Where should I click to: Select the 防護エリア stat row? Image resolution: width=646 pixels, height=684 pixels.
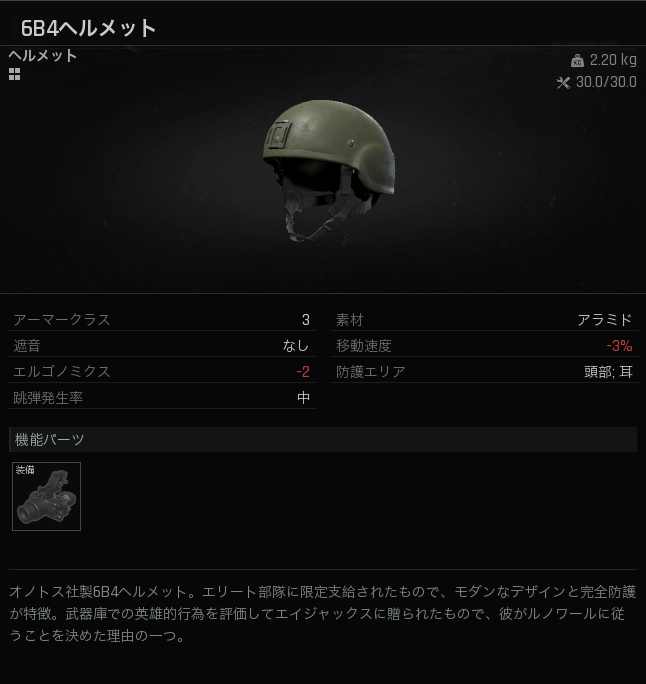tap(484, 372)
